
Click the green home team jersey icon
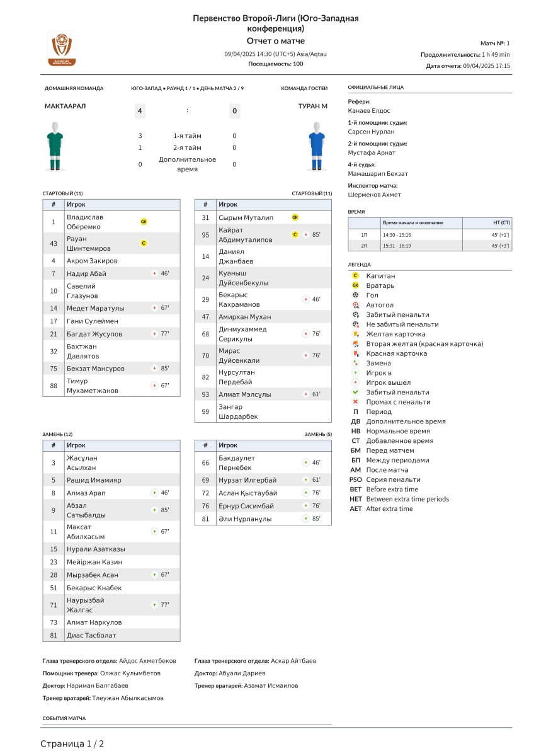pos(55,147)
